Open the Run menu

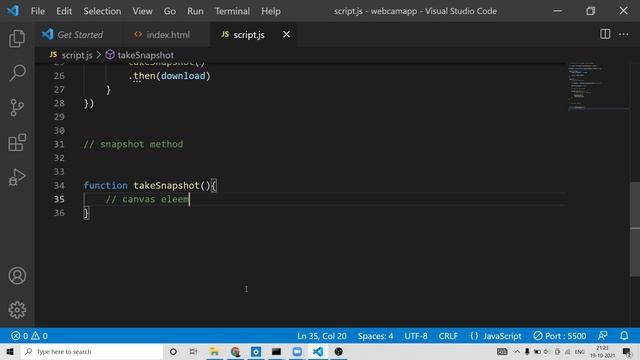pos(195,11)
